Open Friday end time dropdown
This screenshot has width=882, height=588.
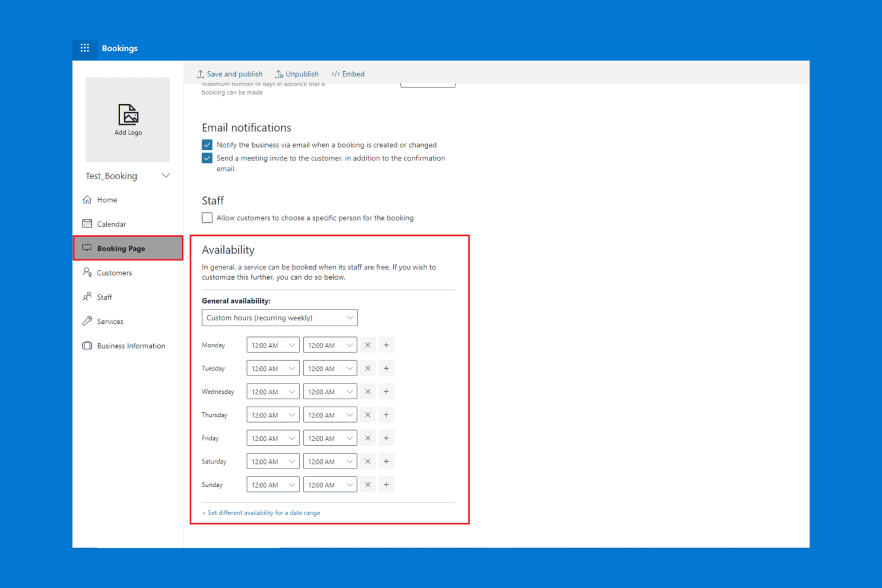(x=330, y=438)
